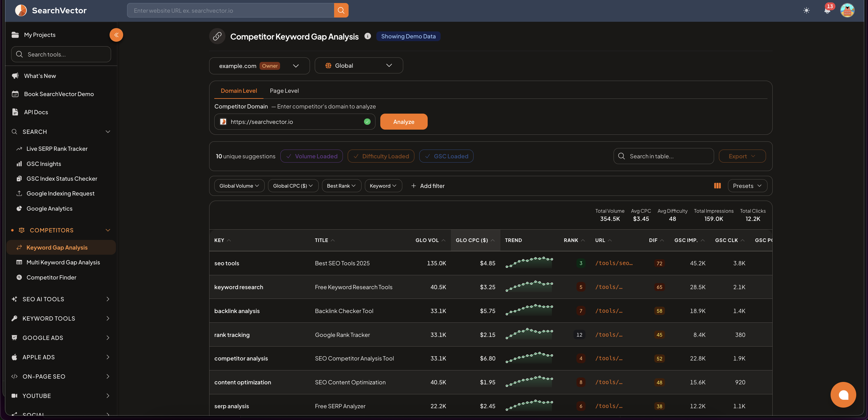Open Best Rank filter dropdown
This screenshot has height=420, width=868.
[341, 186]
